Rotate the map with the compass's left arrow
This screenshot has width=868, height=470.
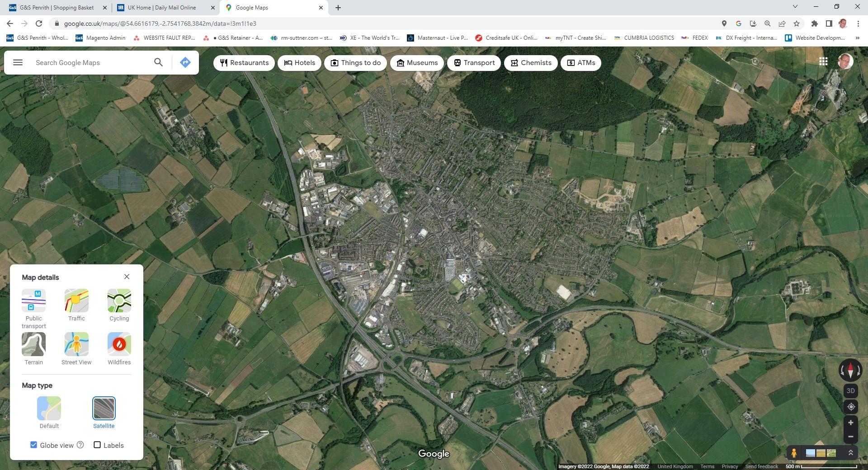coord(842,371)
